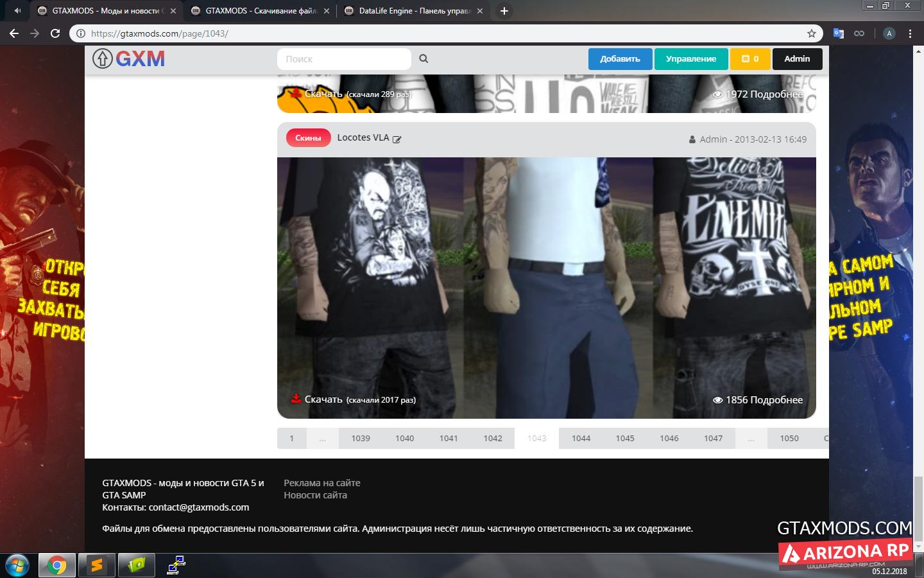Bookmark this page with the star icon

point(812,33)
